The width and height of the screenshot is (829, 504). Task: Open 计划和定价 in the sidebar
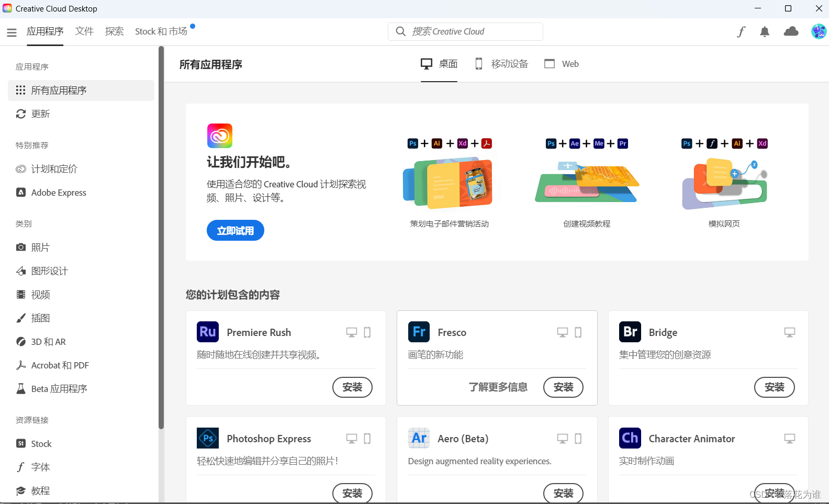[81, 169]
